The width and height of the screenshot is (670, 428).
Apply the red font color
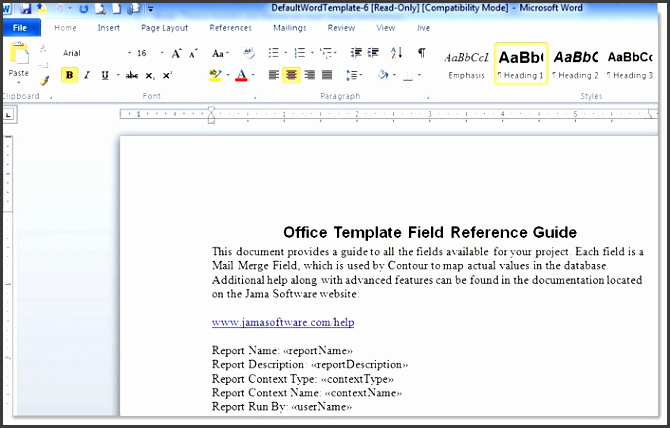click(241, 76)
